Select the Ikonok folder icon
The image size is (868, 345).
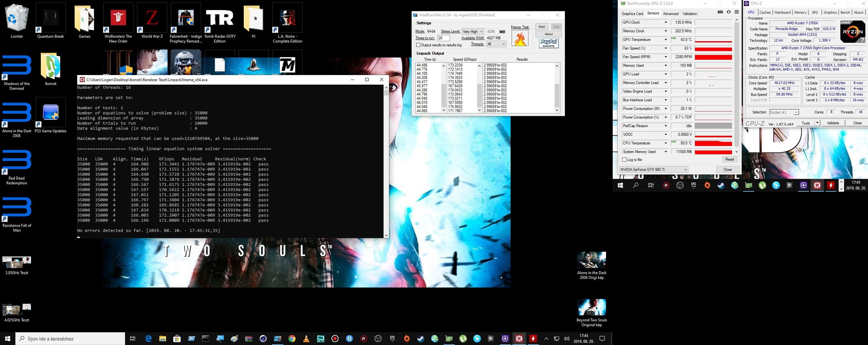point(50,69)
